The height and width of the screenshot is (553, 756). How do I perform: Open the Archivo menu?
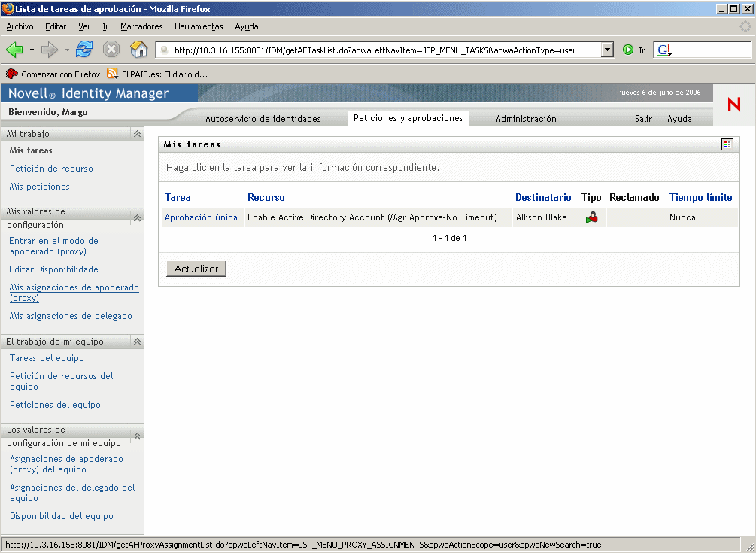[20, 26]
